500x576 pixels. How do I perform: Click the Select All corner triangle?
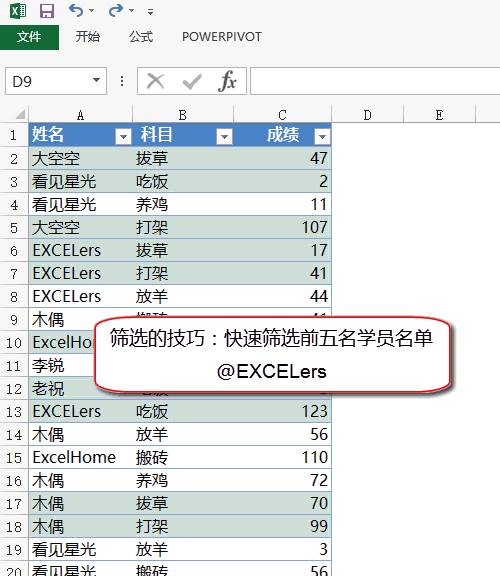(x=20, y=115)
